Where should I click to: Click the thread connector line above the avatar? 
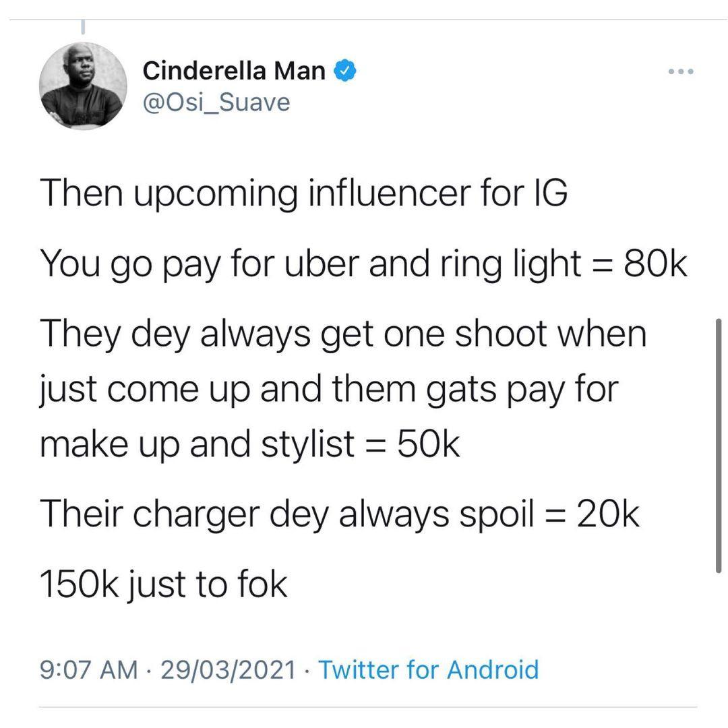click(84, 27)
